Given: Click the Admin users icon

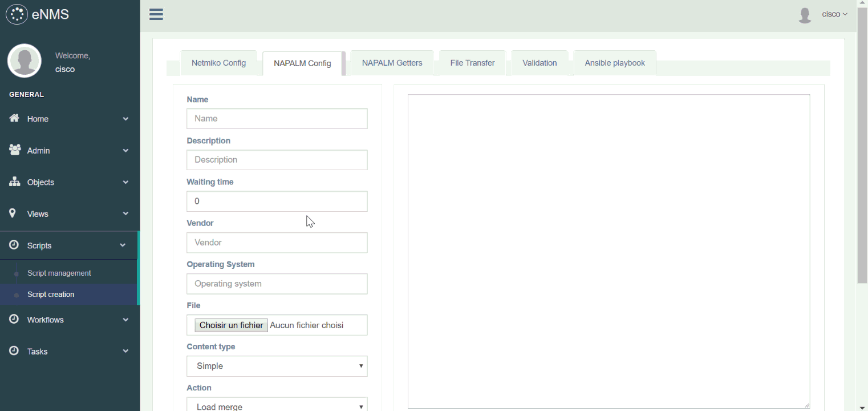Looking at the screenshot, I should 15,150.
